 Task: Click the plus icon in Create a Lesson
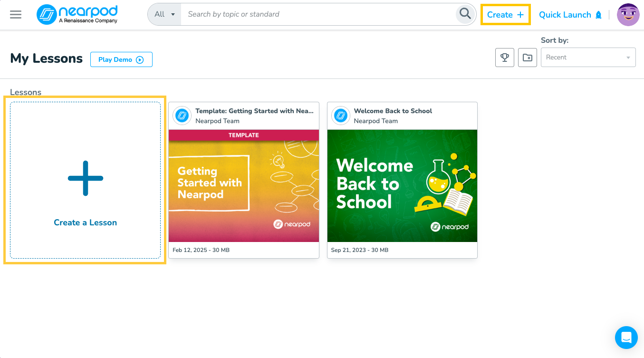tap(85, 178)
